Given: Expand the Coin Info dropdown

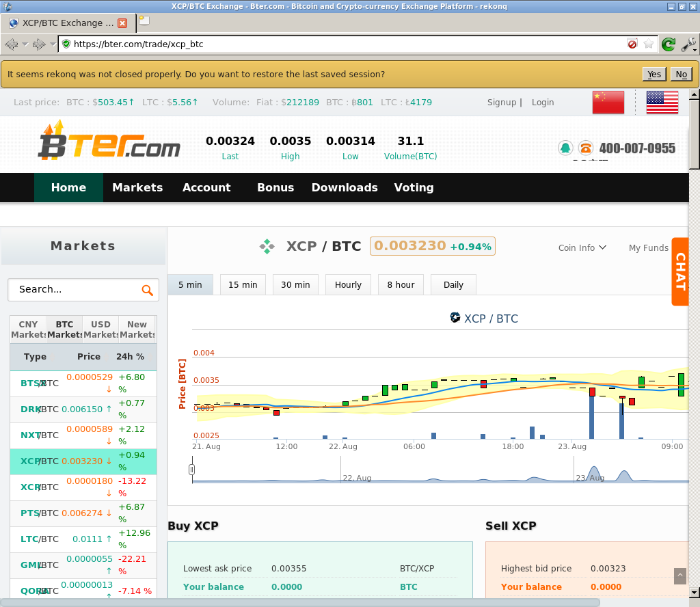Looking at the screenshot, I should point(582,247).
